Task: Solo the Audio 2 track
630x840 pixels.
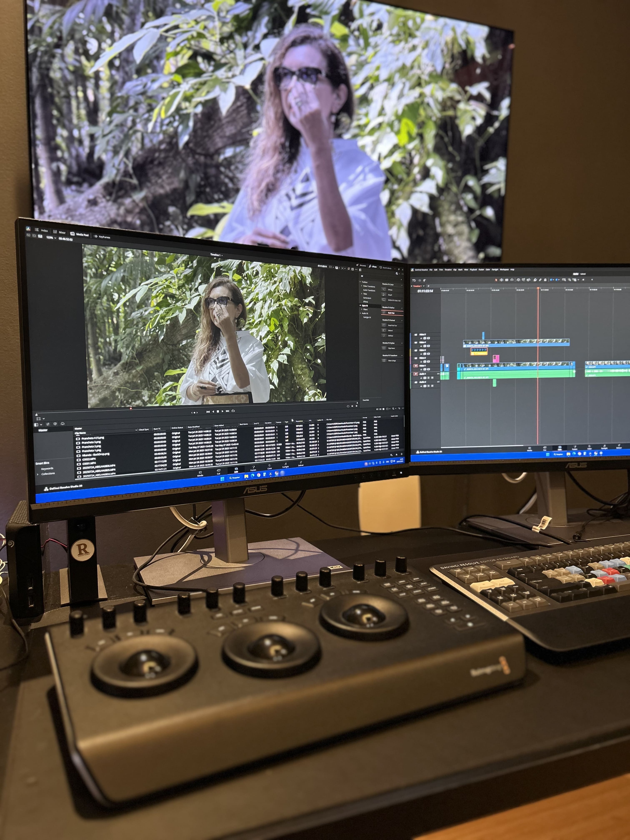Action: pyautogui.click(x=428, y=386)
